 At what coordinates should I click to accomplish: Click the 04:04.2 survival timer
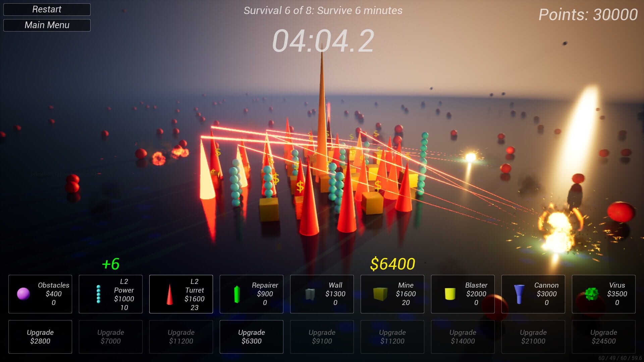point(323,41)
